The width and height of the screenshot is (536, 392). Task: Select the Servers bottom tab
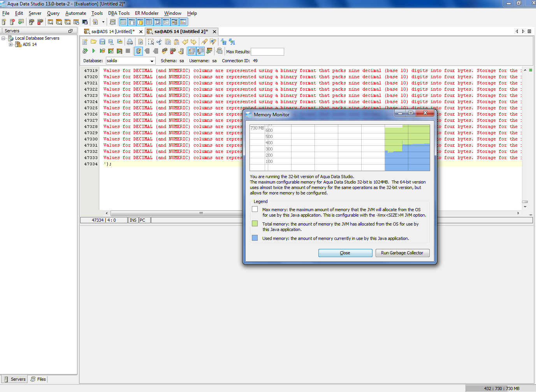pyautogui.click(x=15, y=379)
